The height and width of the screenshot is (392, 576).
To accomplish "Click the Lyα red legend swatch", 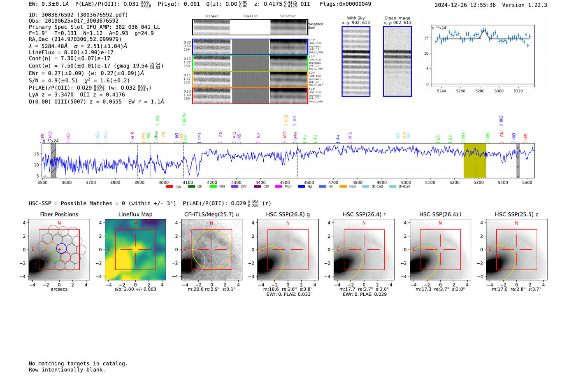I will [169, 187].
